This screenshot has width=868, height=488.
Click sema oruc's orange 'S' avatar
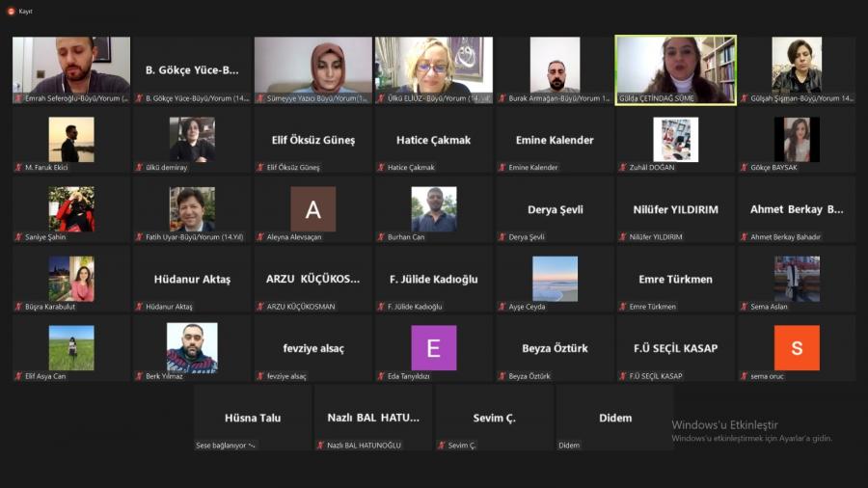coord(796,347)
